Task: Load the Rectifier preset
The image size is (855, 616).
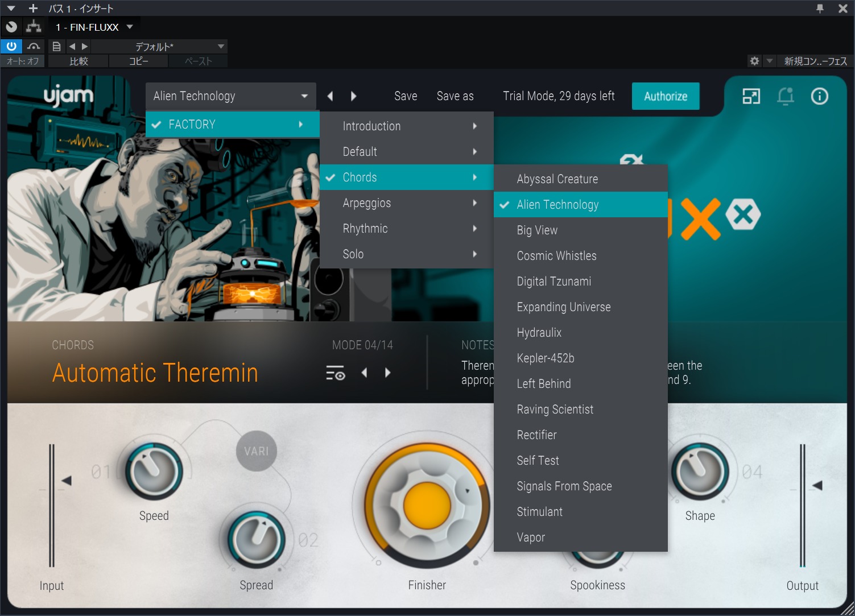Action: click(x=581, y=435)
